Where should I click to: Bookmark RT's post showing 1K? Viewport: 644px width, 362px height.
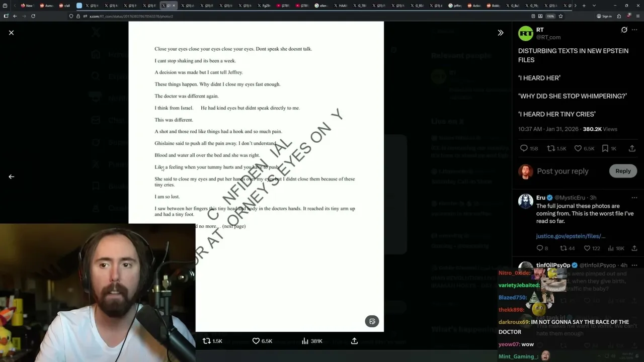610,148
